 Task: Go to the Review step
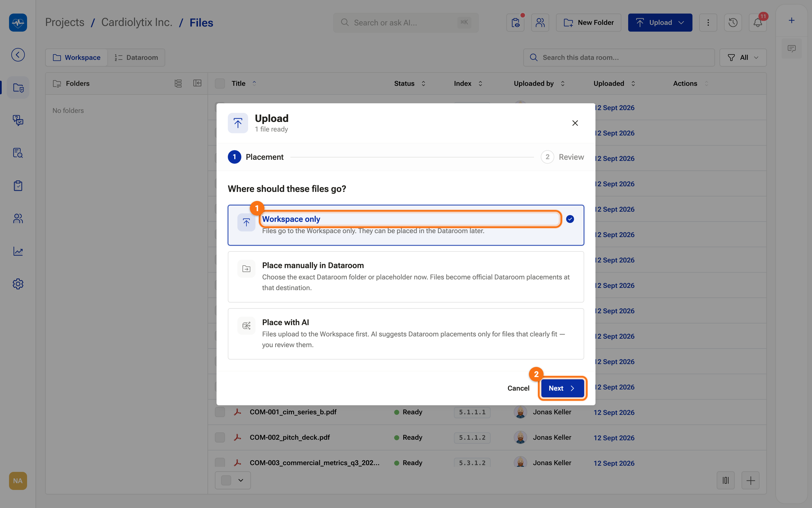562,157
